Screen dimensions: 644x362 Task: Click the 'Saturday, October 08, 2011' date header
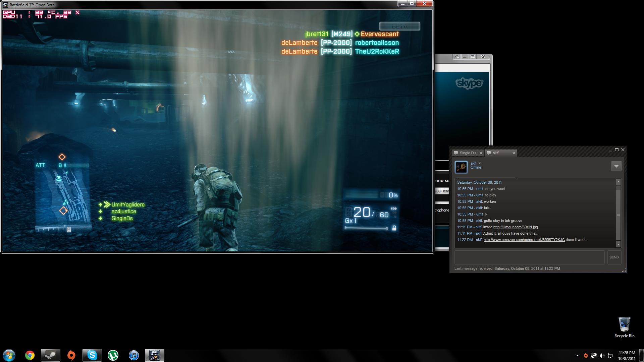click(479, 182)
